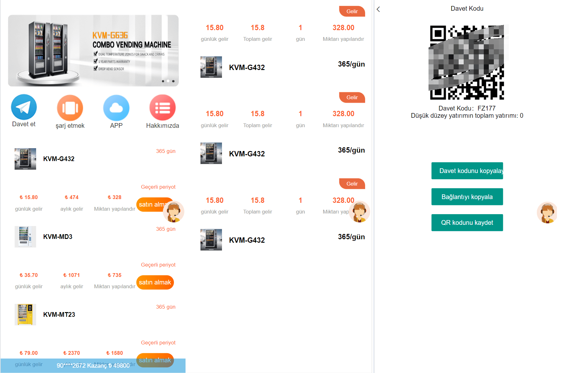Open the Hakkımızda list icon
588x373 pixels.
point(163,108)
